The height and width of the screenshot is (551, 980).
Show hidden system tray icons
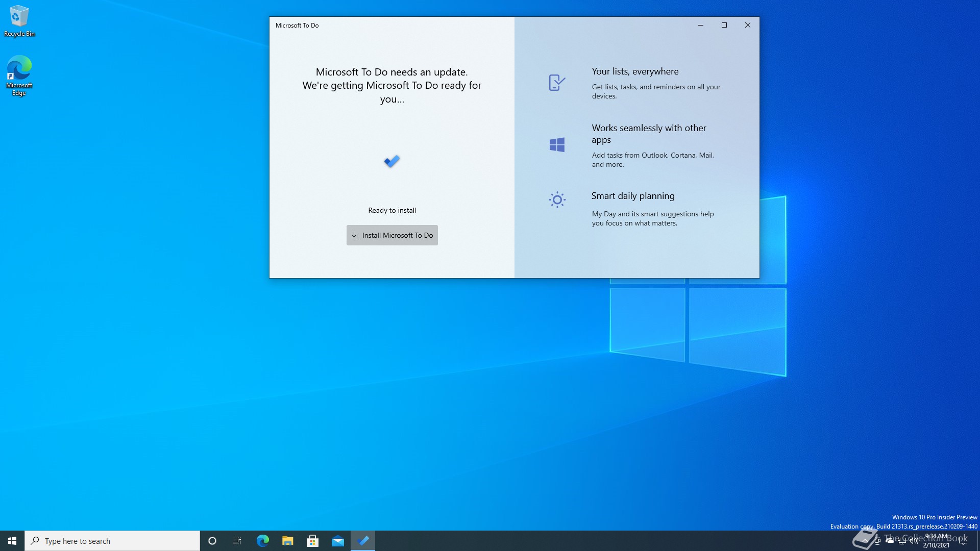(865, 541)
